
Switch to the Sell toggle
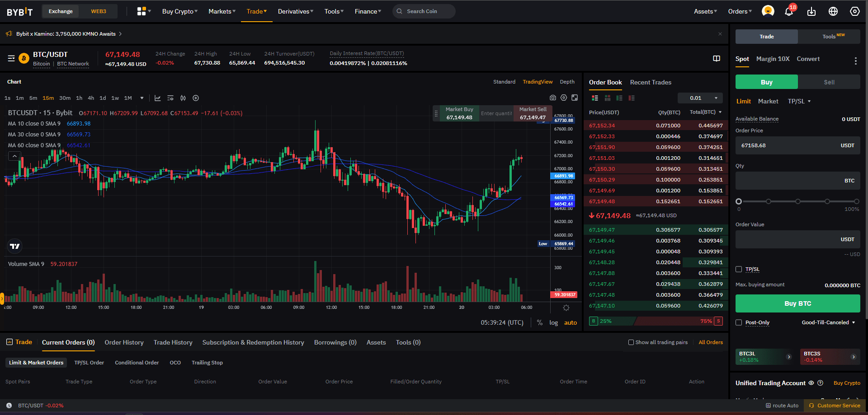coord(829,82)
